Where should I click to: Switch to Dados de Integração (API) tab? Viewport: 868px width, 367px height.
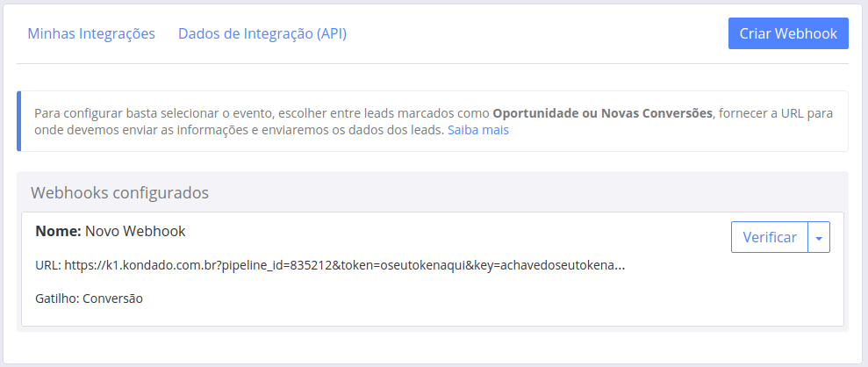[262, 34]
